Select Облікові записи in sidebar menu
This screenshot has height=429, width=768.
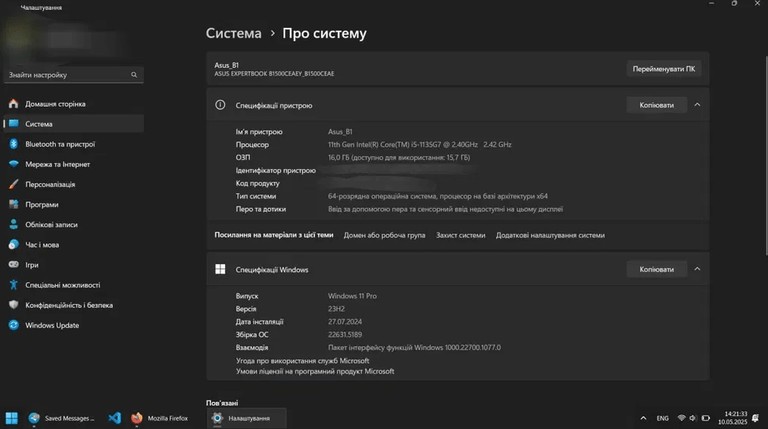pos(73,225)
